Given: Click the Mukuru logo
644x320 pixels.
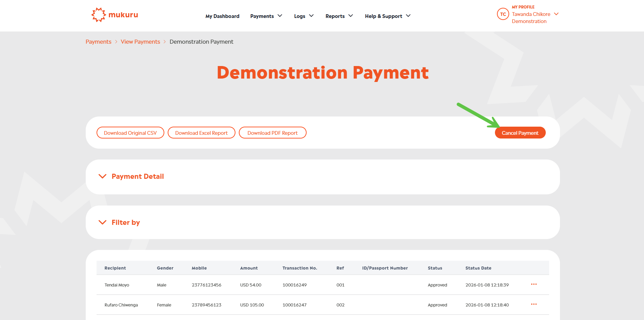Looking at the screenshot, I should [115, 15].
